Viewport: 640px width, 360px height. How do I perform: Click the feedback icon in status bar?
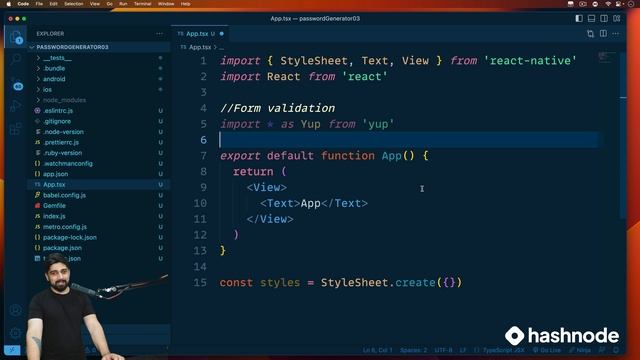(602, 350)
